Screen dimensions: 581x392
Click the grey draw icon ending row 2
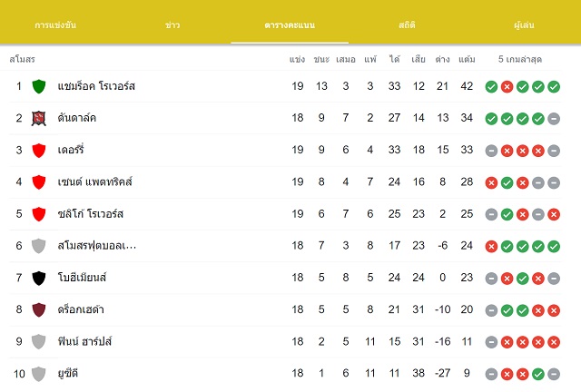pos(554,119)
